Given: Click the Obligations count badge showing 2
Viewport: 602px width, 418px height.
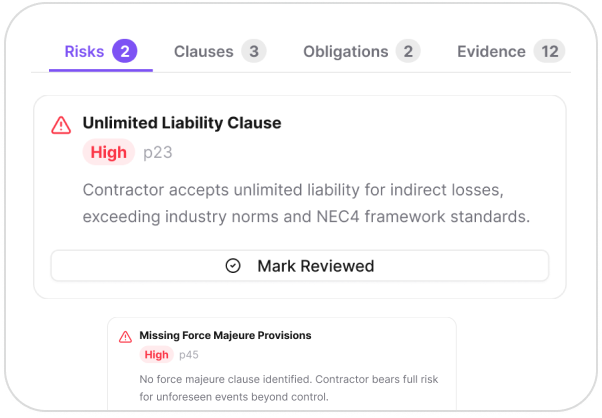Looking at the screenshot, I should click(x=407, y=51).
